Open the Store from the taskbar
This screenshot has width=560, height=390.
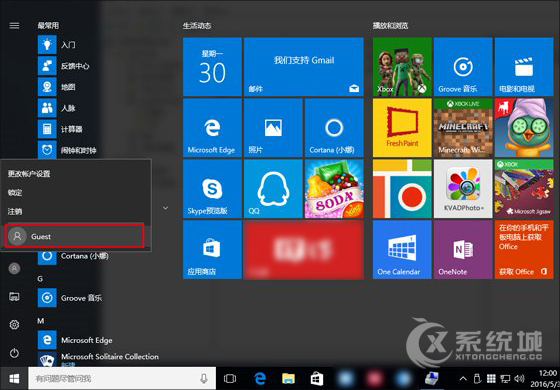point(316,379)
